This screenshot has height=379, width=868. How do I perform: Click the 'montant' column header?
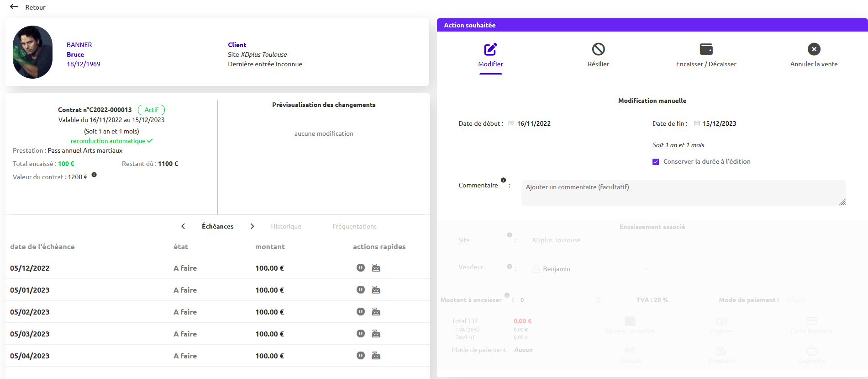tap(270, 246)
